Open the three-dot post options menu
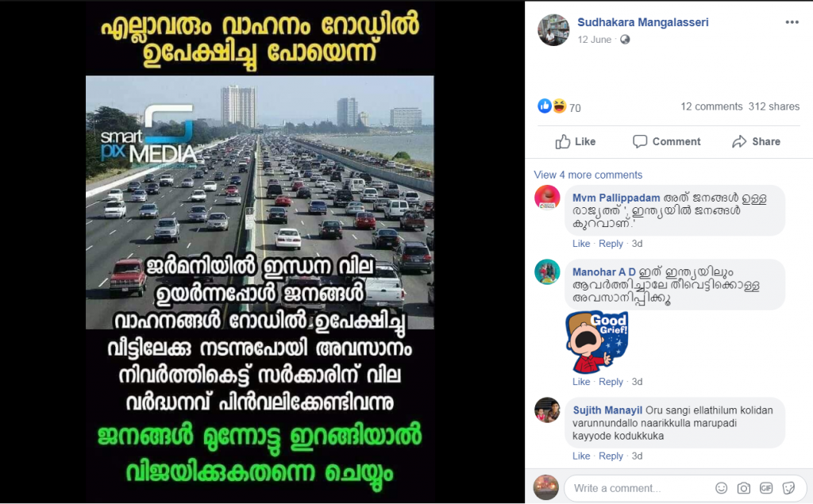The height and width of the screenshot is (504, 813). 792,22
